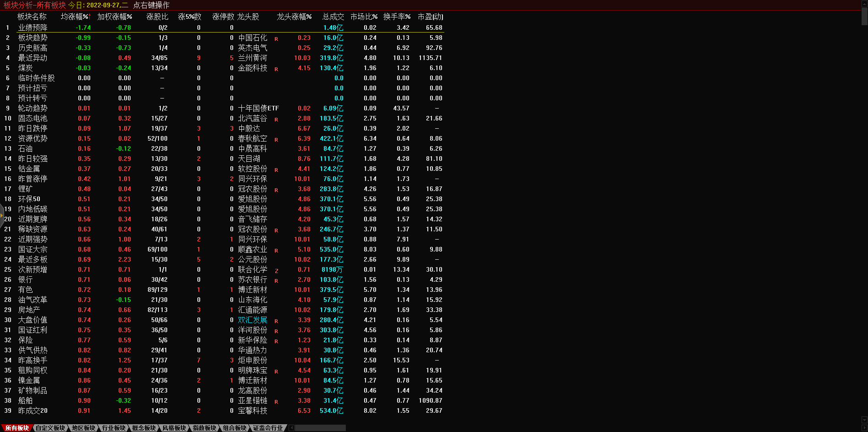The height and width of the screenshot is (432, 868).
Task: Sort by 加权涨幅% column header
Action: [115, 16]
